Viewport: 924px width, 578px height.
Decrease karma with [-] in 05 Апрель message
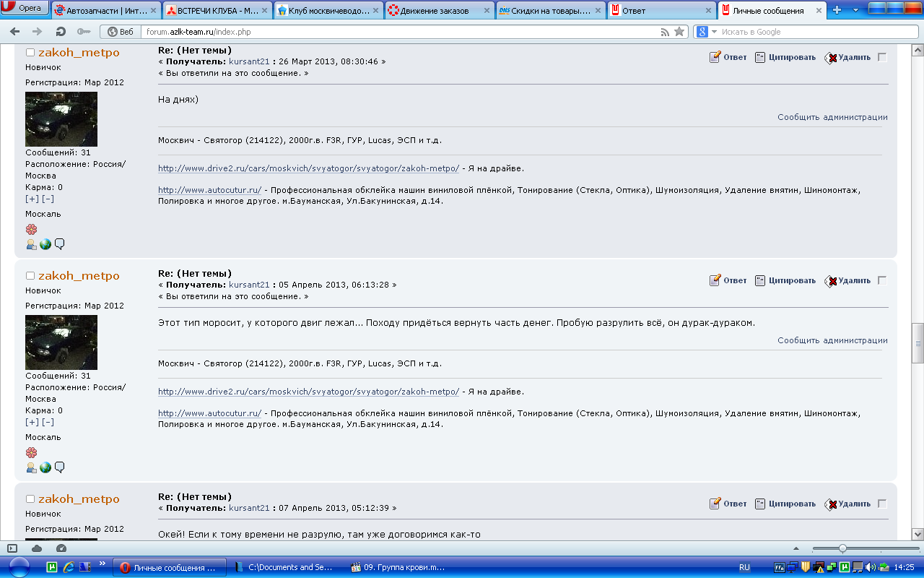(x=48, y=422)
